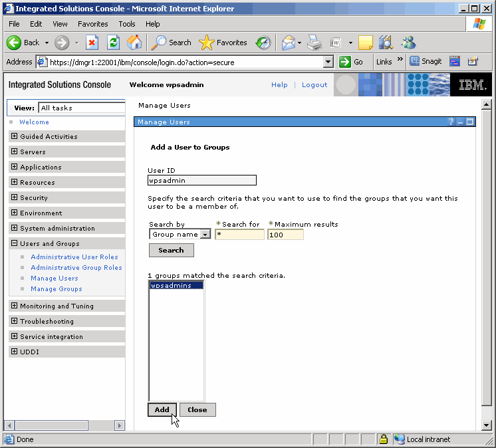Select wpsadmins in the group list
496x448 pixels.
pos(171,285)
